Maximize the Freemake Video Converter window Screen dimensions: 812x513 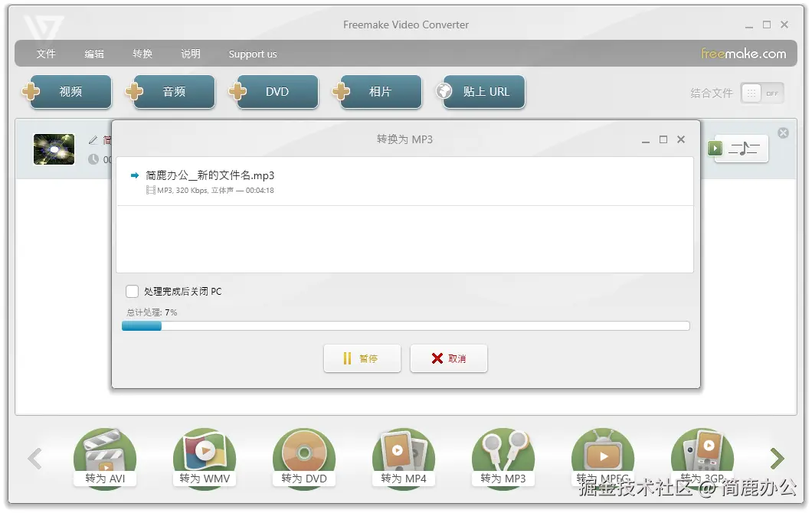pos(767,25)
